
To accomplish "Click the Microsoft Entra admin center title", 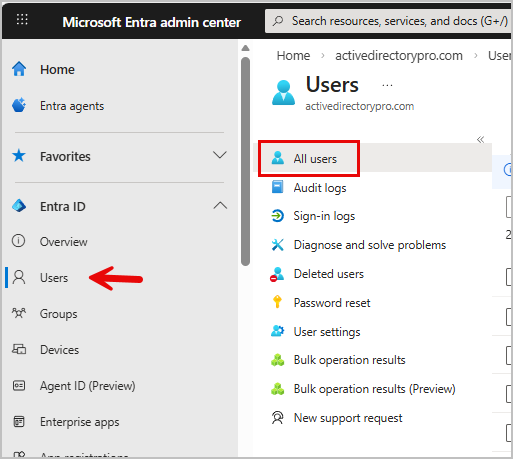I will pos(151,22).
